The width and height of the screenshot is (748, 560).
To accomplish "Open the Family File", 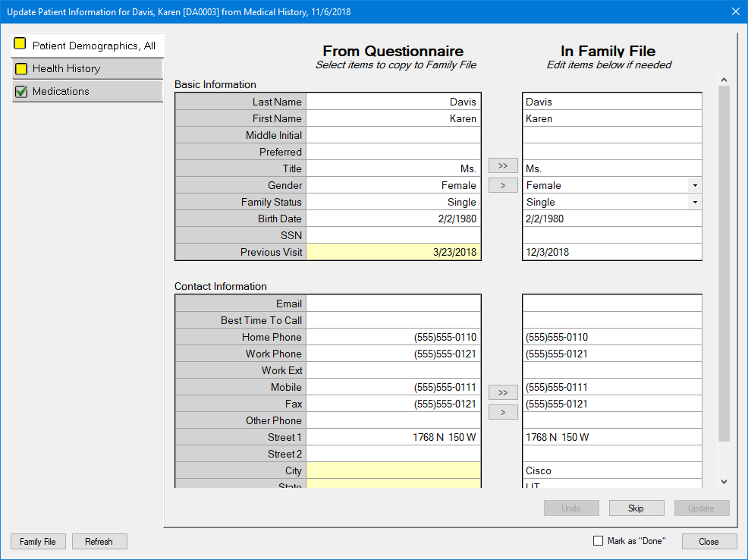I will tap(38, 541).
